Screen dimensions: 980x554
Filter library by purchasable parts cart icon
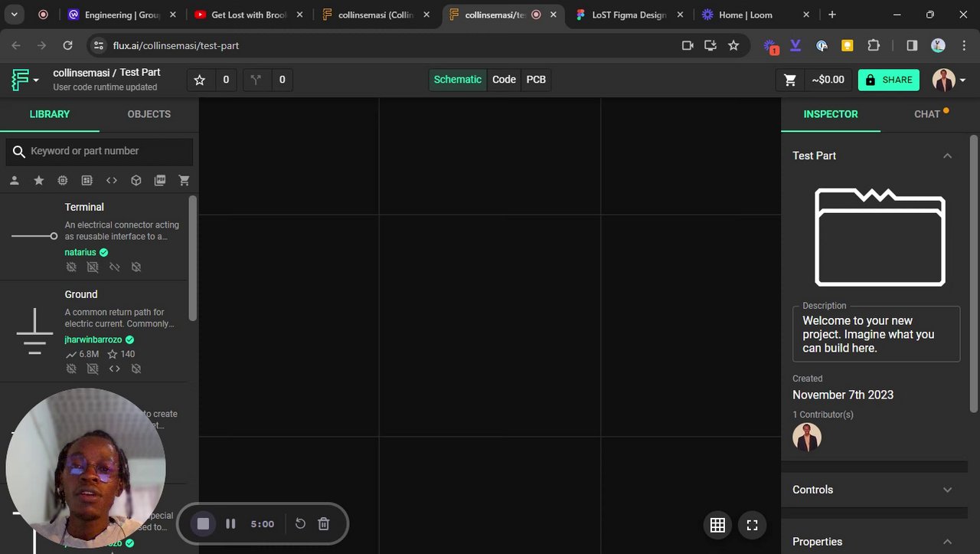185,180
